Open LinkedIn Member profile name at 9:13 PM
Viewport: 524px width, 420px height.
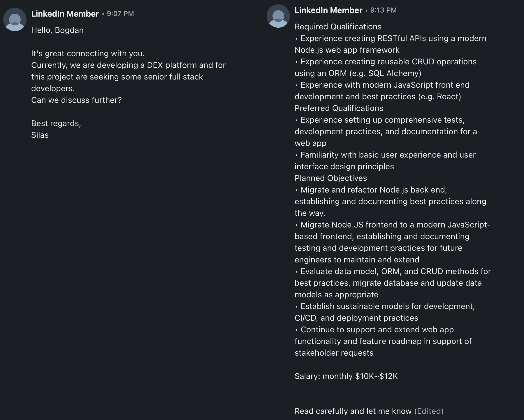point(328,10)
